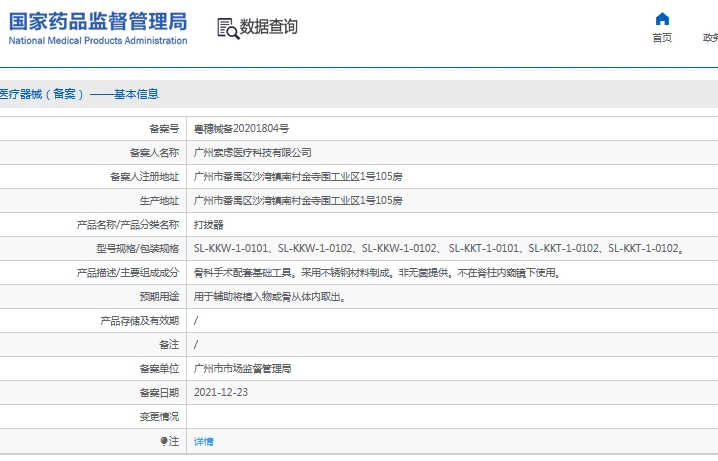
Task: Click the 产品描述/主要组成成分 label
Action: click(x=128, y=273)
